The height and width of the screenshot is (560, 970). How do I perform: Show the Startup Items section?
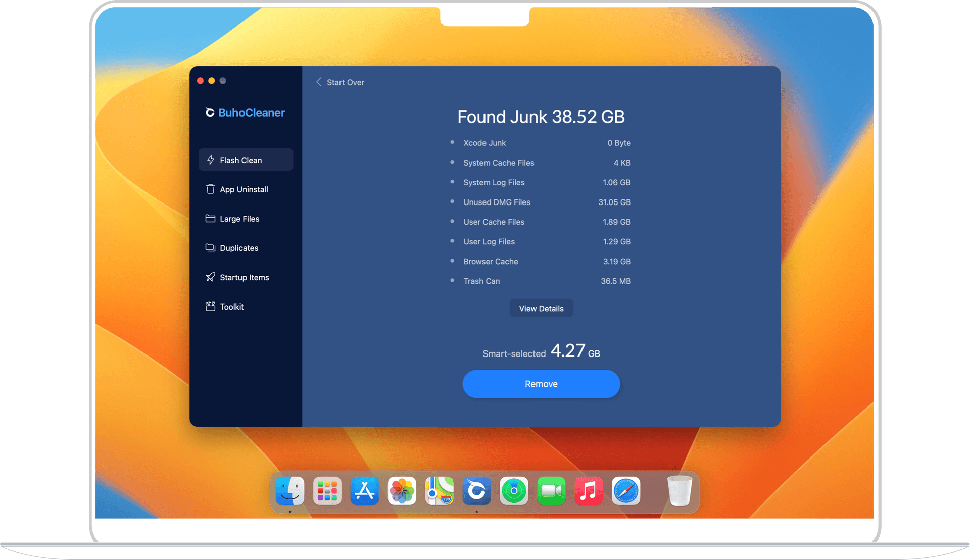click(x=246, y=277)
